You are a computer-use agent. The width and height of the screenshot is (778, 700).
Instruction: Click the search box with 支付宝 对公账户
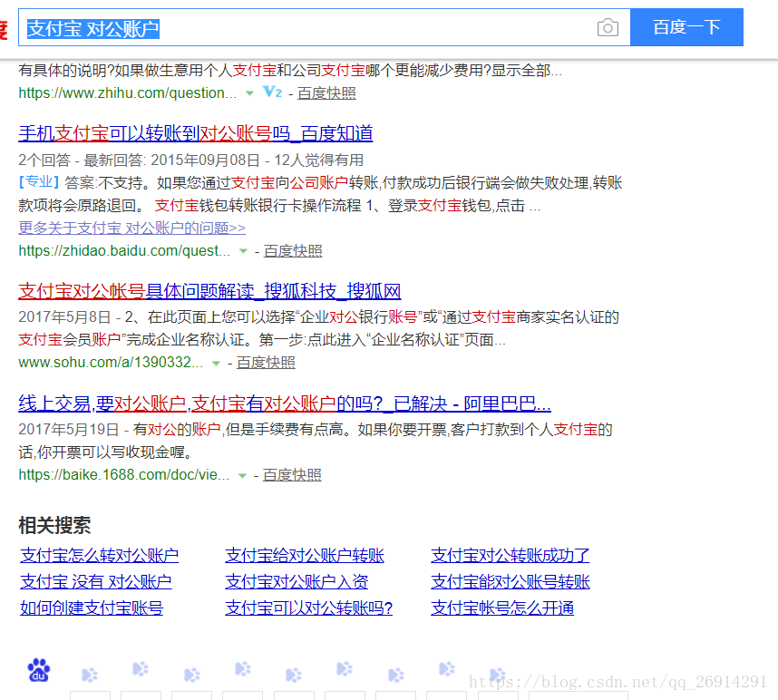(324, 27)
